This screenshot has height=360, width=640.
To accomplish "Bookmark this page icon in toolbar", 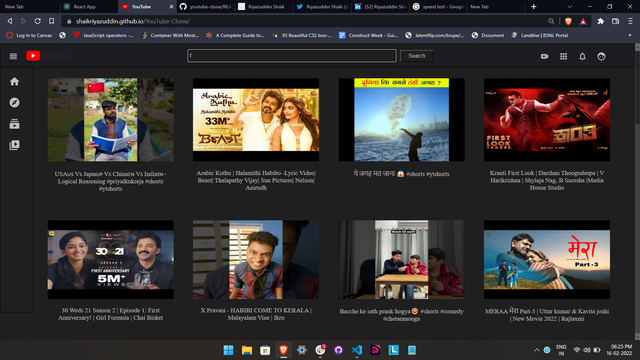I will click(51, 21).
